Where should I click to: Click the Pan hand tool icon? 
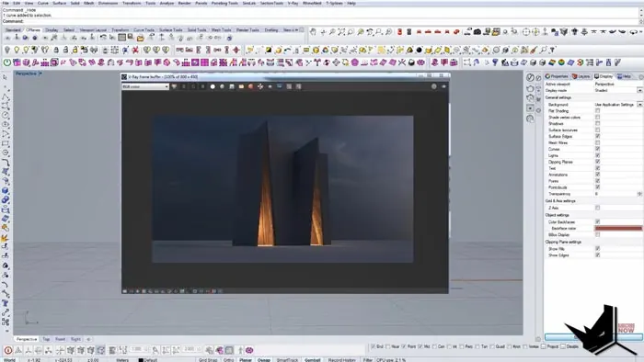(314, 32)
